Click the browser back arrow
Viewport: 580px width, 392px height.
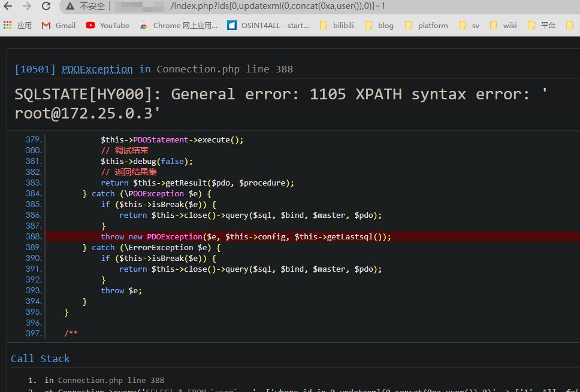9,7
